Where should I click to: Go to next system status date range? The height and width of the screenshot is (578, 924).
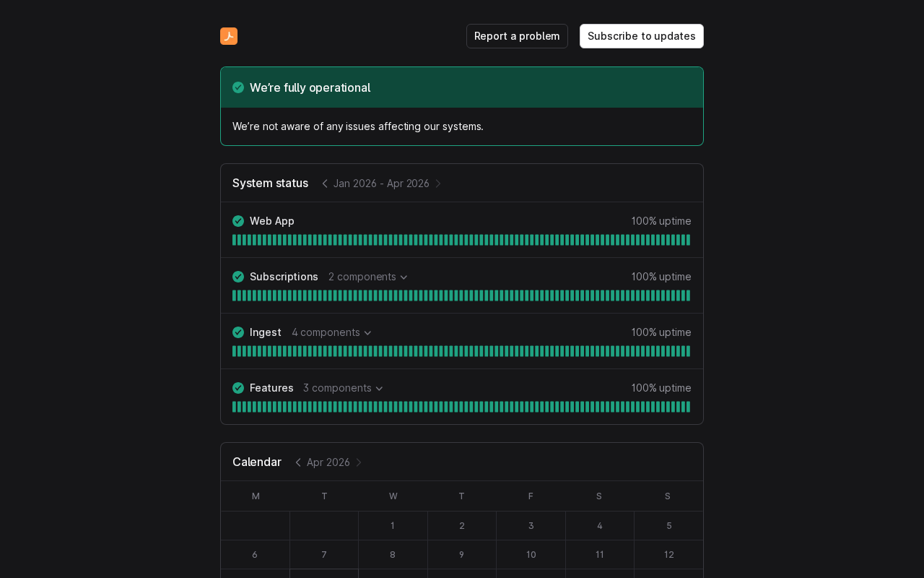[438, 184]
